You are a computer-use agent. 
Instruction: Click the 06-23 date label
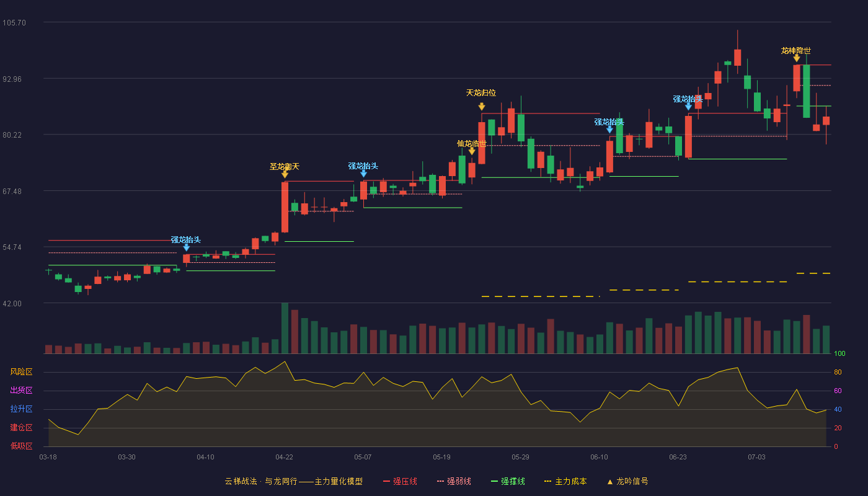pos(678,457)
